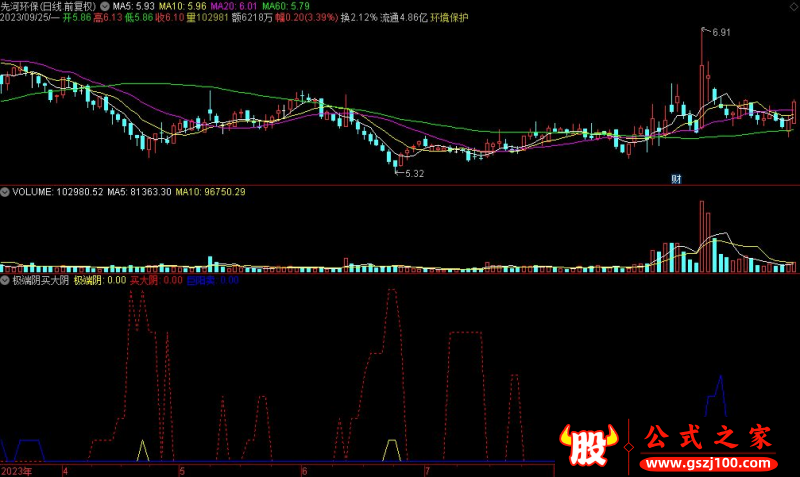The image size is (800, 477).
Task: Click the 5.32 lowest price label
Action: pyautogui.click(x=414, y=174)
